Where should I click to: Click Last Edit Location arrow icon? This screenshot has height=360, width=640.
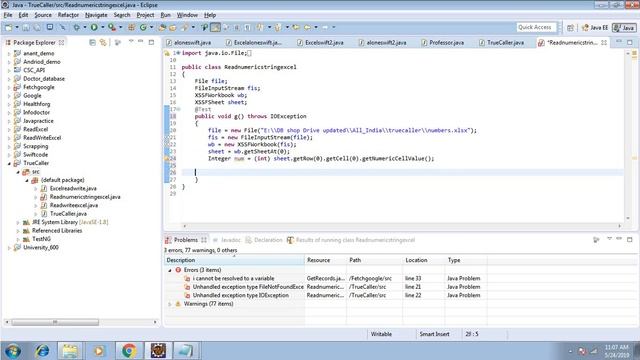[x=296, y=27]
